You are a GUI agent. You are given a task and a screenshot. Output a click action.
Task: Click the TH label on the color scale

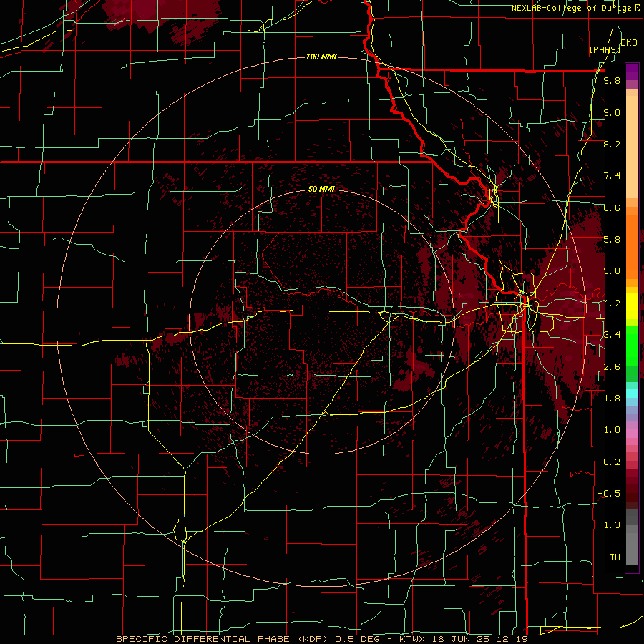615,557
